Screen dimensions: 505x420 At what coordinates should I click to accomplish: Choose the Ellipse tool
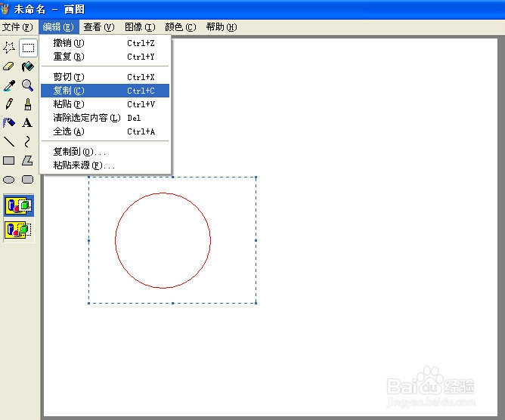9,179
